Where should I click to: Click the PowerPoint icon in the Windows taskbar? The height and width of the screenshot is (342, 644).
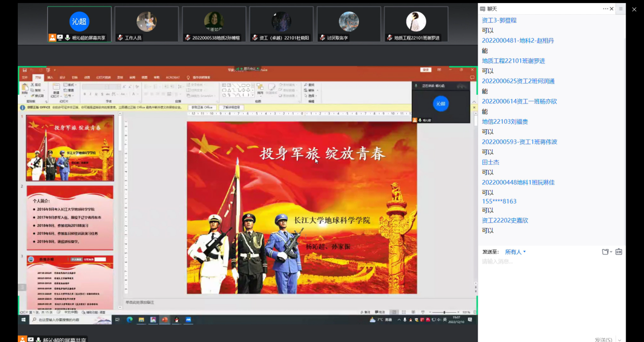[x=164, y=320]
